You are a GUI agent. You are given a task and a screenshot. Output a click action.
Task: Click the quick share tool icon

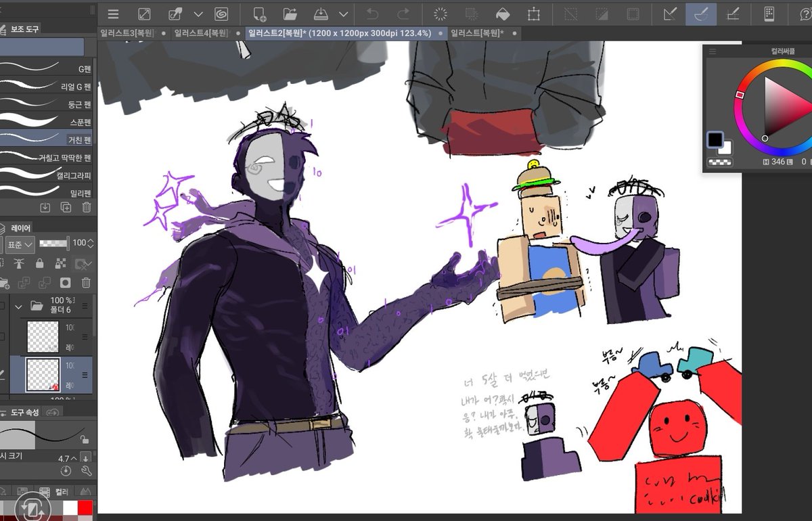tap(175, 14)
